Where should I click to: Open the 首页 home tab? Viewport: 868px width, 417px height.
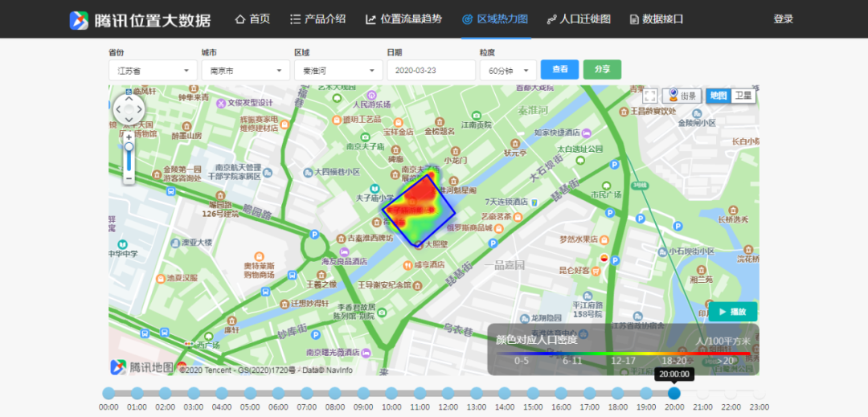pyautogui.click(x=252, y=19)
